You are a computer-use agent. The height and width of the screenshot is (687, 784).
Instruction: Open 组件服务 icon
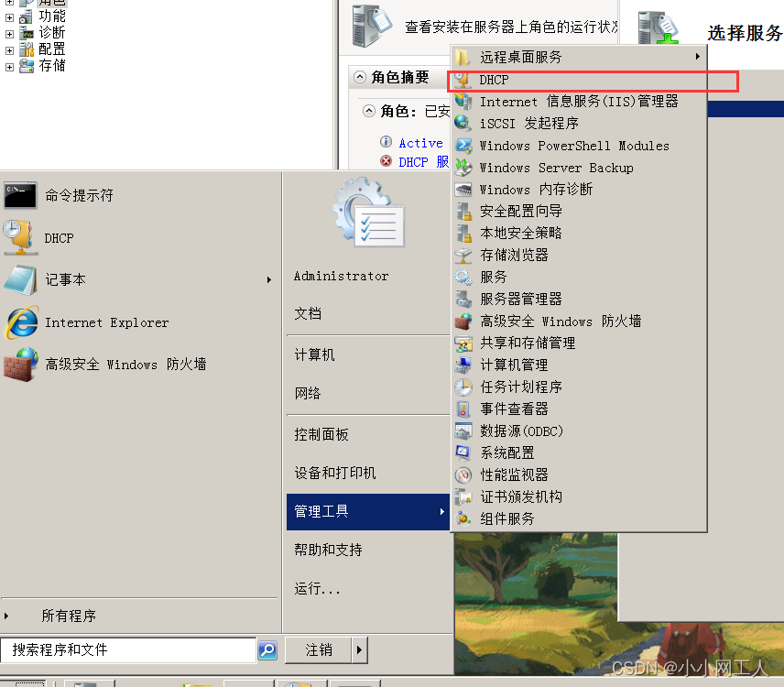(463, 519)
